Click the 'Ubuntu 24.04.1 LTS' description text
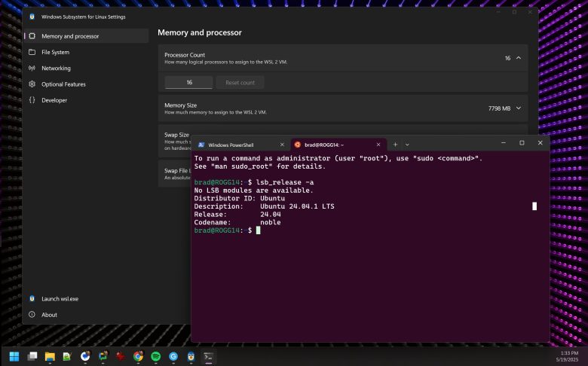The image size is (588, 366). tap(297, 206)
